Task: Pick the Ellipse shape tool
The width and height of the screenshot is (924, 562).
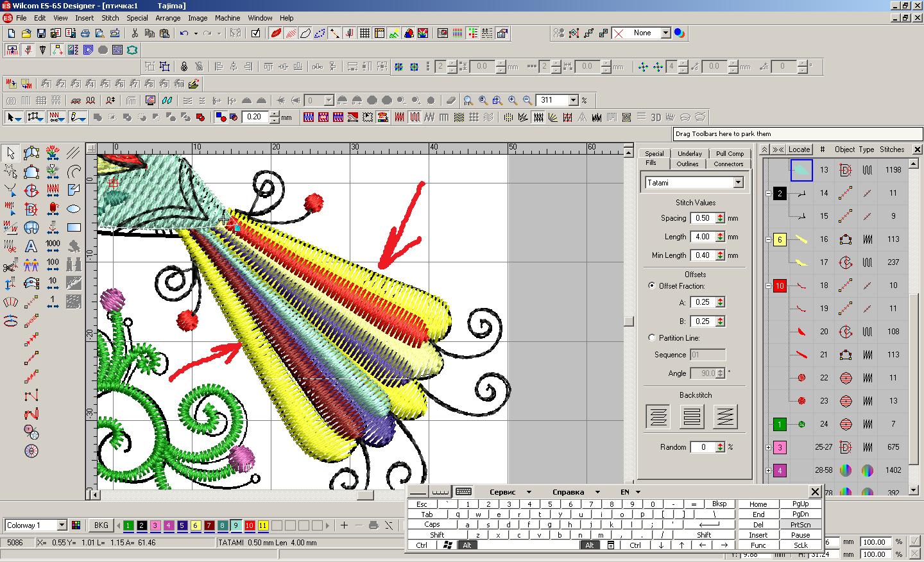Action: [x=74, y=209]
